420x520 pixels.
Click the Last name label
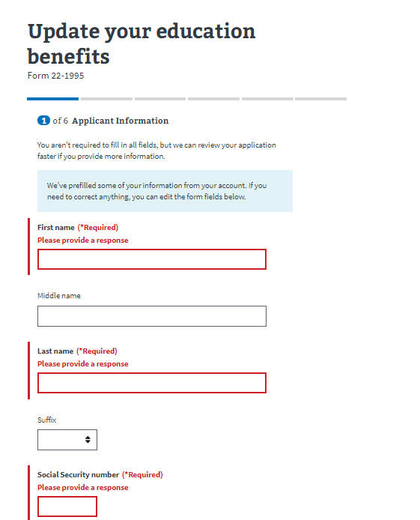pos(55,351)
